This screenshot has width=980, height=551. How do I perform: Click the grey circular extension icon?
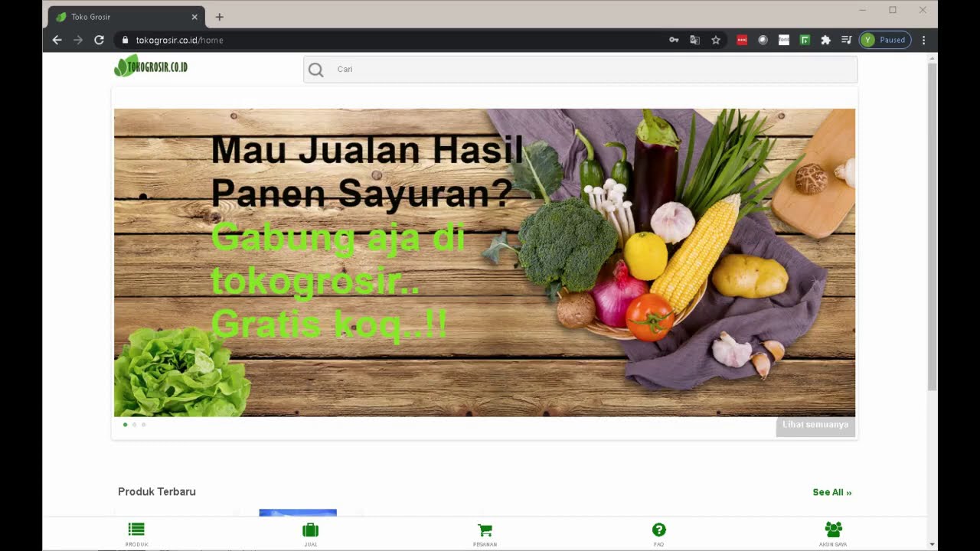[763, 40]
